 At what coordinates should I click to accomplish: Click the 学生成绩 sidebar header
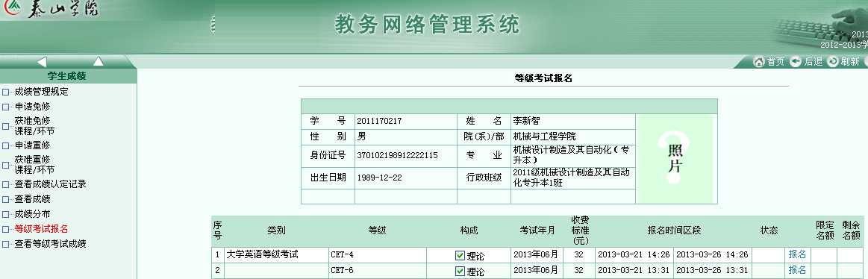(x=66, y=76)
